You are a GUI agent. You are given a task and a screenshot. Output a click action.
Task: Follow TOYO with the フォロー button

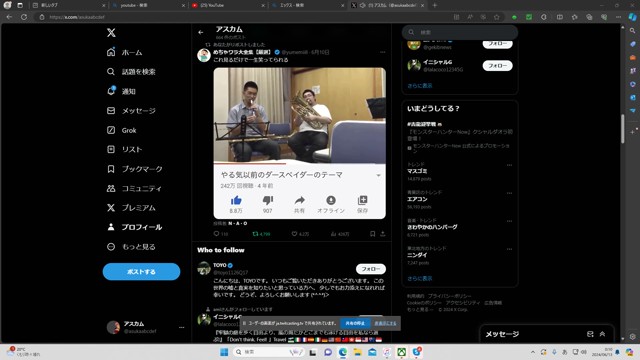[371, 269]
